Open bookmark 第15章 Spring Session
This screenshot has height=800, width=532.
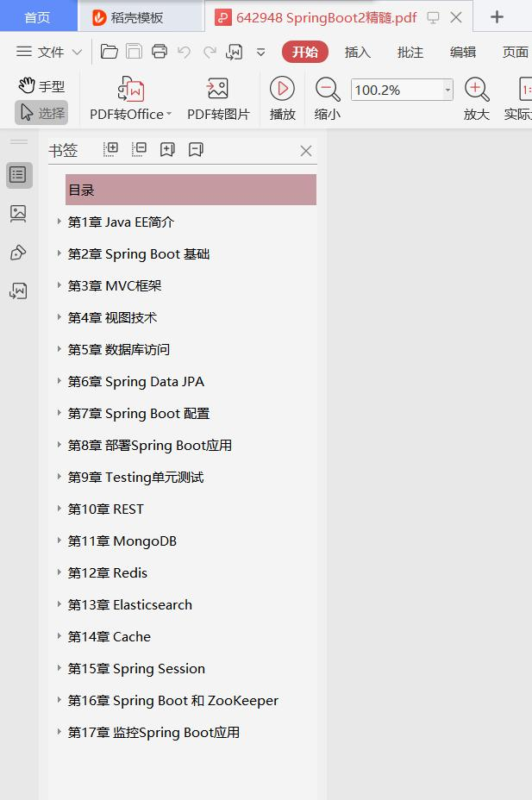click(136, 669)
